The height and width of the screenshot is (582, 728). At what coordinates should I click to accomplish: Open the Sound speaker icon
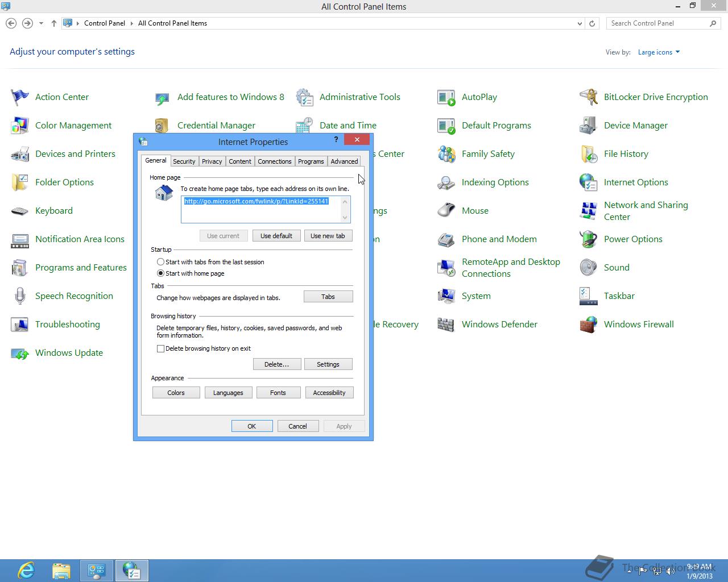point(589,268)
